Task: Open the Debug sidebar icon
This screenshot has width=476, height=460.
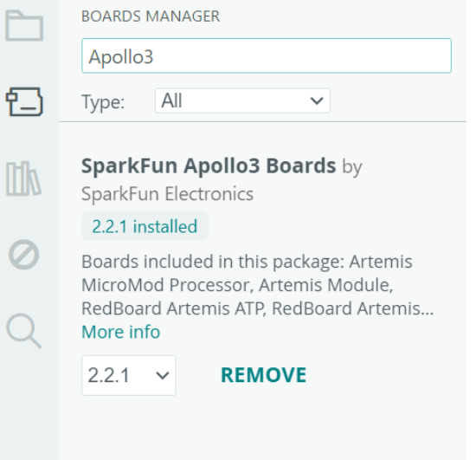Action: pyautogui.click(x=23, y=255)
